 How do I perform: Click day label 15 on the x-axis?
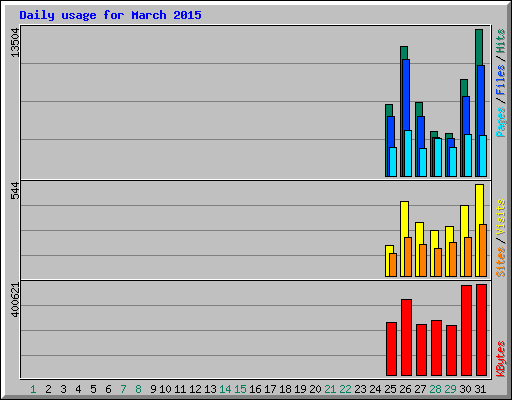(240, 389)
